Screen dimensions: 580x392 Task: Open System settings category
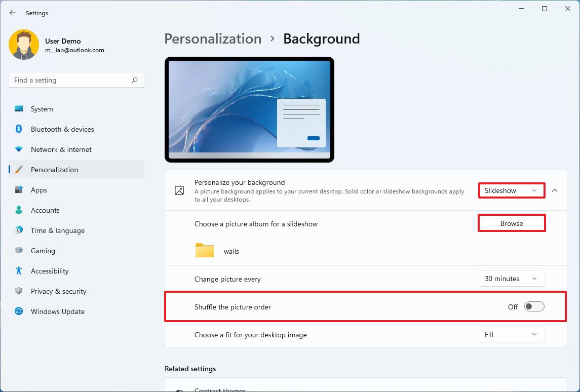[x=76, y=109]
